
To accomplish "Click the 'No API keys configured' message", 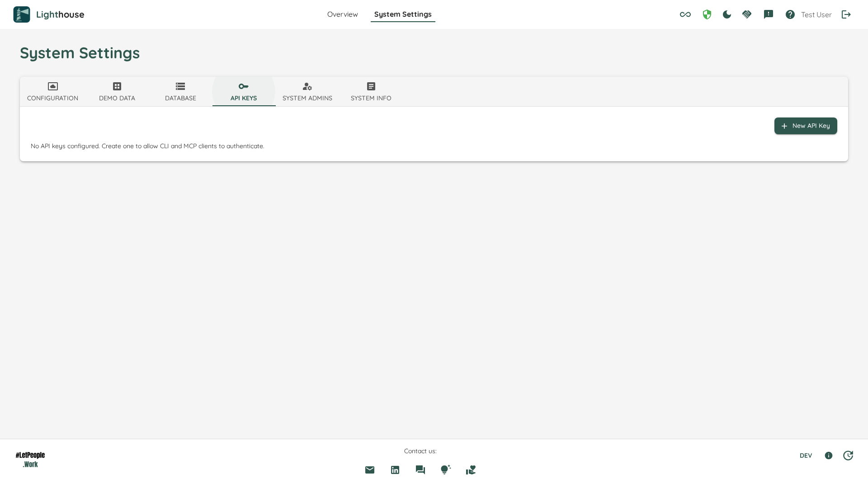I will (x=147, y=146).
